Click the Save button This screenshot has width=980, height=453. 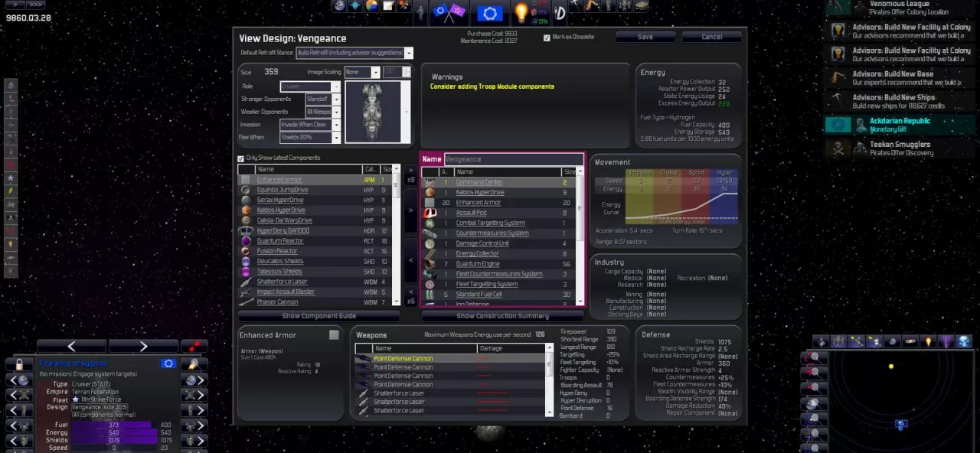645,37
